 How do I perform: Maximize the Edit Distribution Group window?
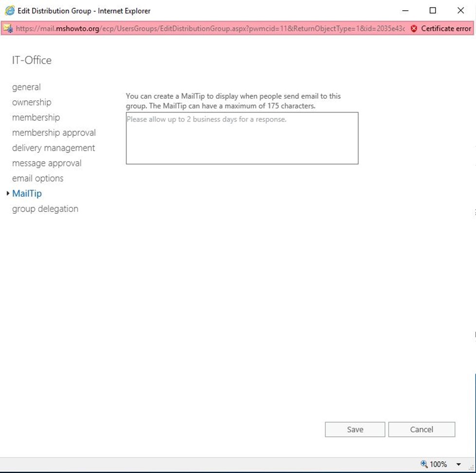click(433, 11)
